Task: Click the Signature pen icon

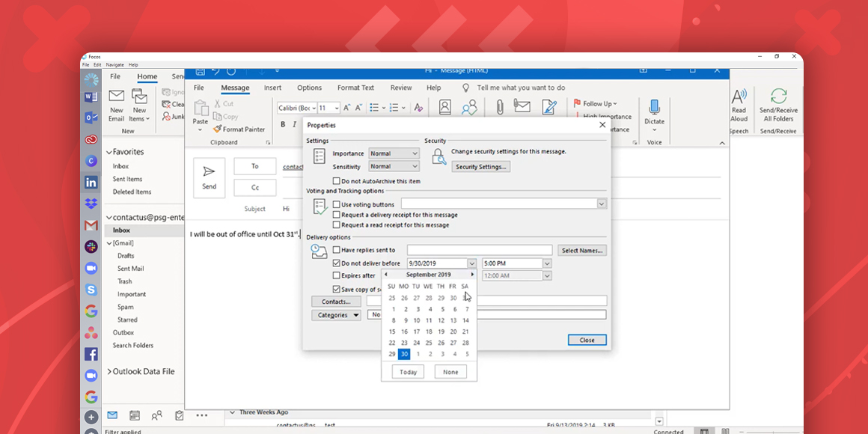Action: [x=548, y=107]
